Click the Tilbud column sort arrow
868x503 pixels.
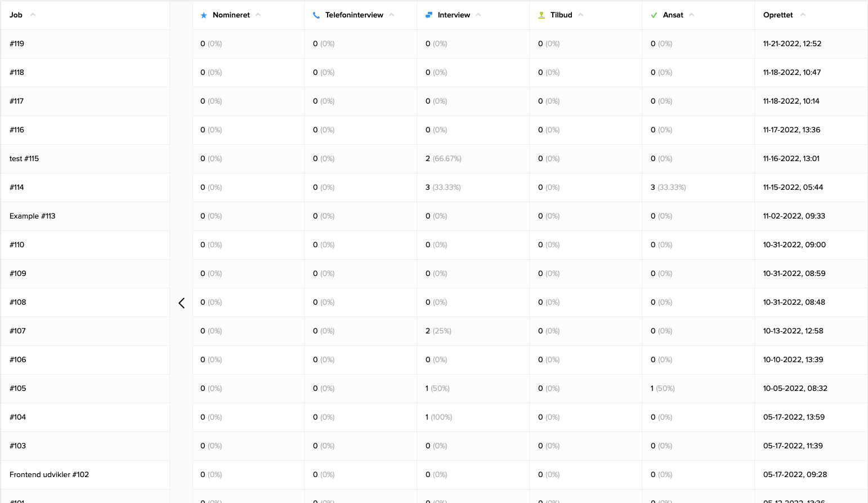click(581, 15)
